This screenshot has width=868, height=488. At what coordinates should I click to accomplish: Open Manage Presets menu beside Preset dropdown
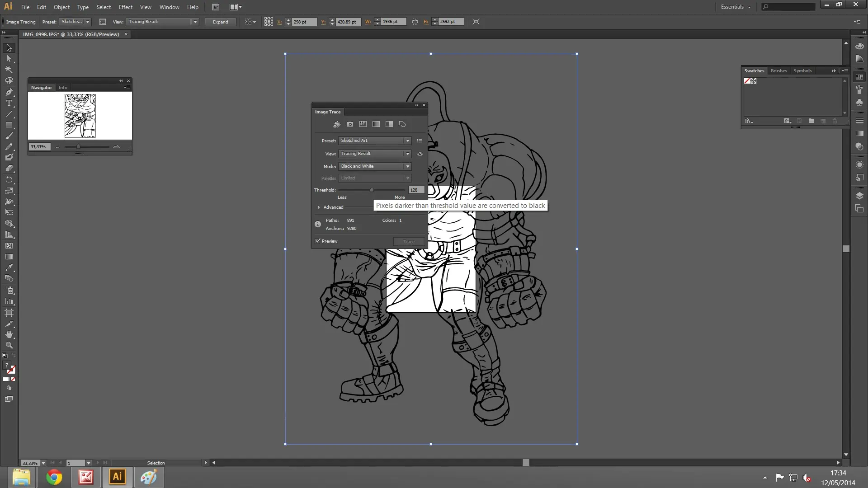click(x=420, y=141)
